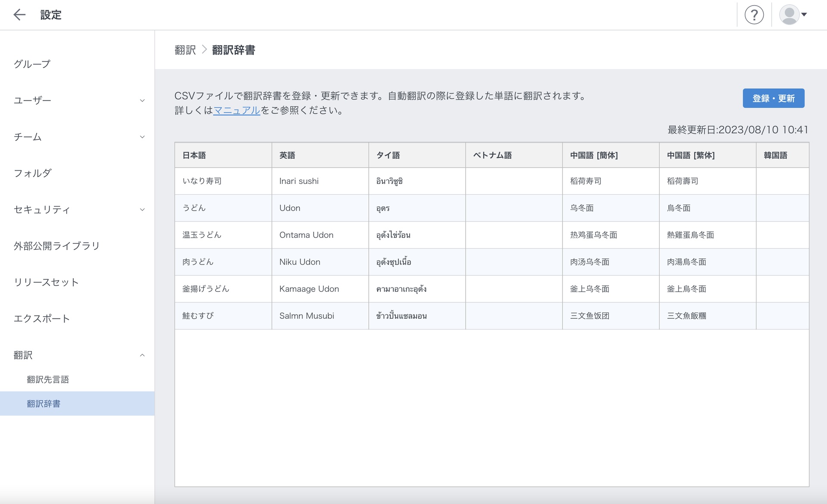Go to リリースセット settings

point(46,282)
